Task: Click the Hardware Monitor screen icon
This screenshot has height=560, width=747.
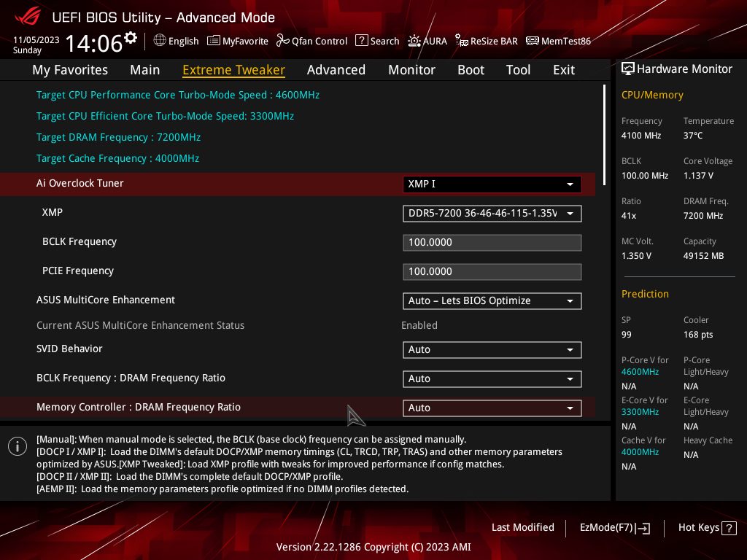Action: coord(628,69)
